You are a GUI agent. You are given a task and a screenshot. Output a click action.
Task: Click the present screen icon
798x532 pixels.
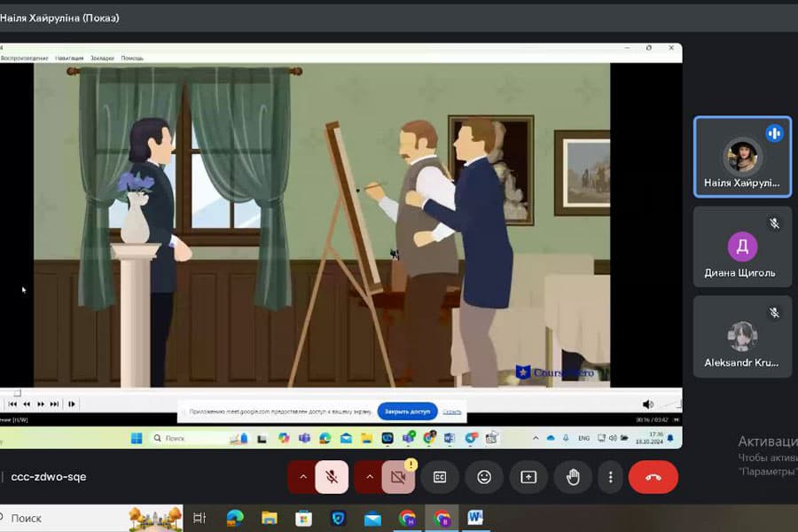528,477
